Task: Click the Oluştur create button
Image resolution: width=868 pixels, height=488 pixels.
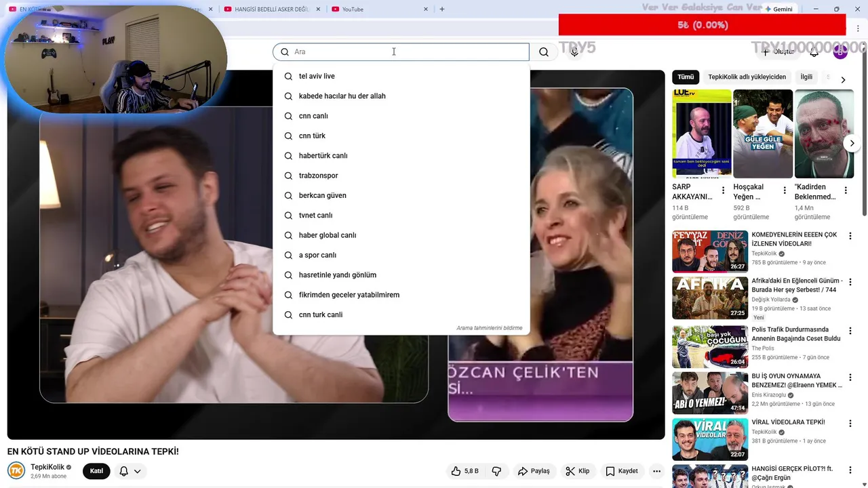Action: [778, 52]
